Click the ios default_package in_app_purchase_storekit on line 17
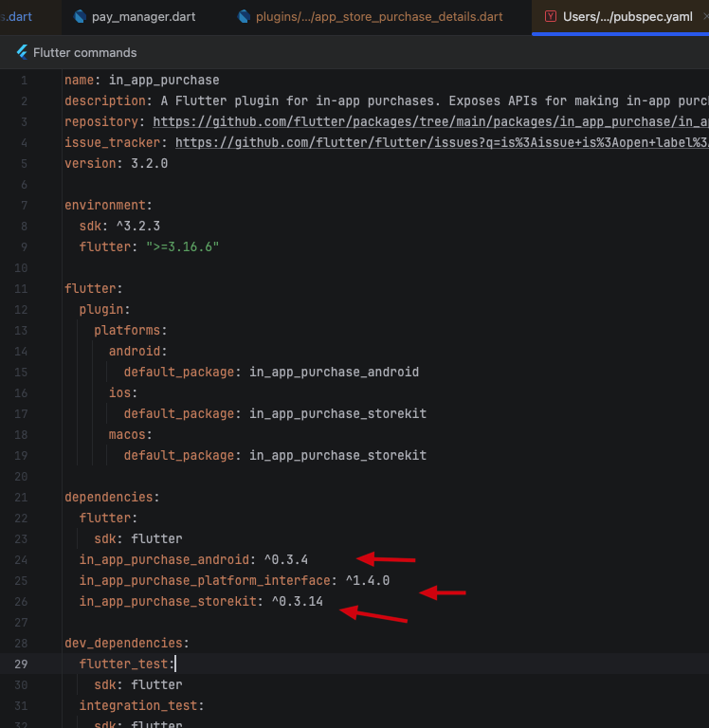The image size is (709, 728). (275, 413)
